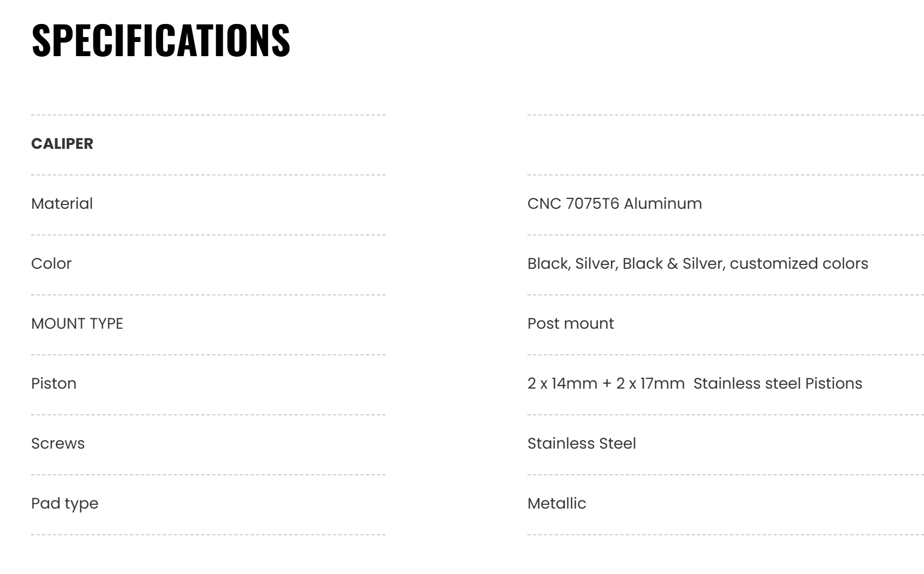Select the Screws row label
Screen dimensions: 924x574
58,444
